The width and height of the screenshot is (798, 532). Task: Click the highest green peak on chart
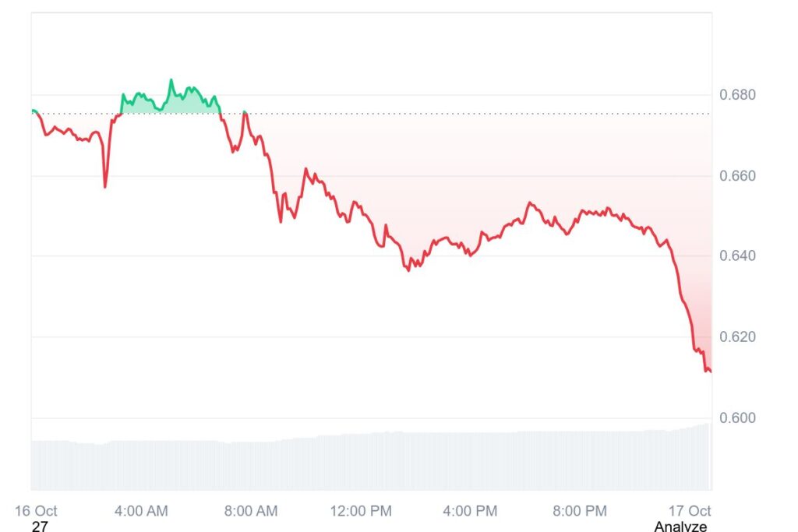171,79
